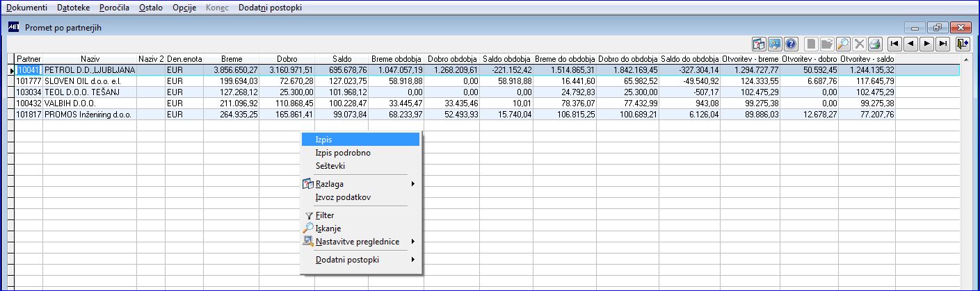
Task: Click the blue question mark help icon
Action: pyautogui.click(x=791, y=44)
